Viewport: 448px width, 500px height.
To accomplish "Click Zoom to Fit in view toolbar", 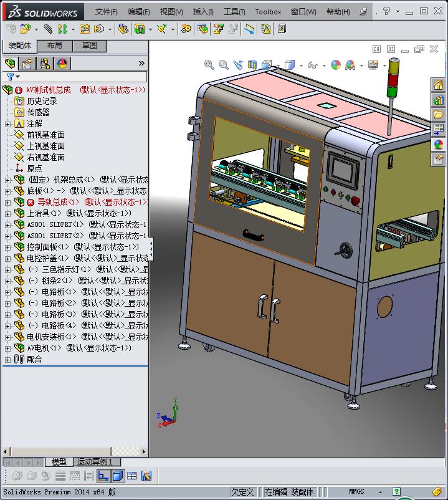I will click(209, 65).
